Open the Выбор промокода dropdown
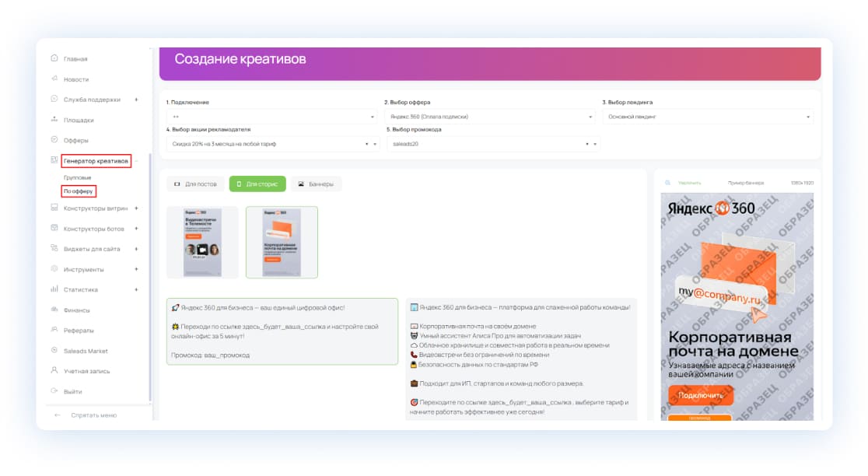Screen dimensions: 868x476 [x=493, y=144]
